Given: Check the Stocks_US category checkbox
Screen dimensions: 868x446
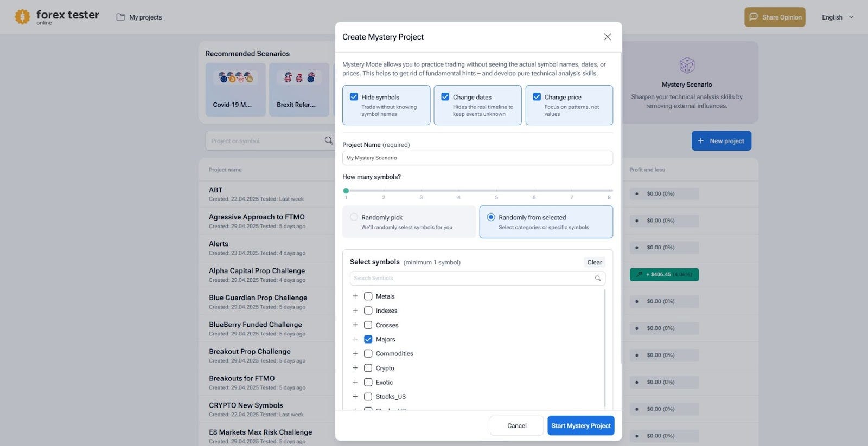Looking at the screenshot, I should [368, 397].
